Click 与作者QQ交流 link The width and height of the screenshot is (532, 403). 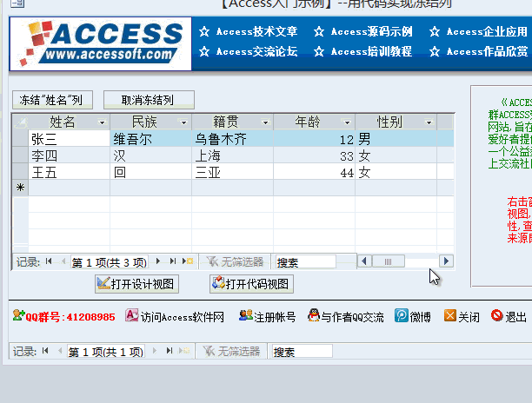346,317
